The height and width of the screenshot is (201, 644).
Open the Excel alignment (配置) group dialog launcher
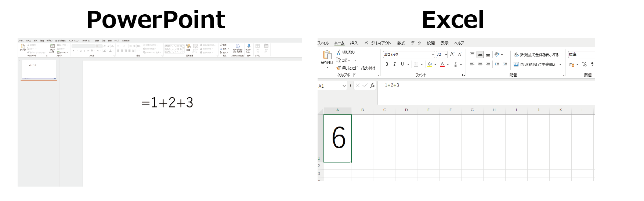tap(563, 75)
